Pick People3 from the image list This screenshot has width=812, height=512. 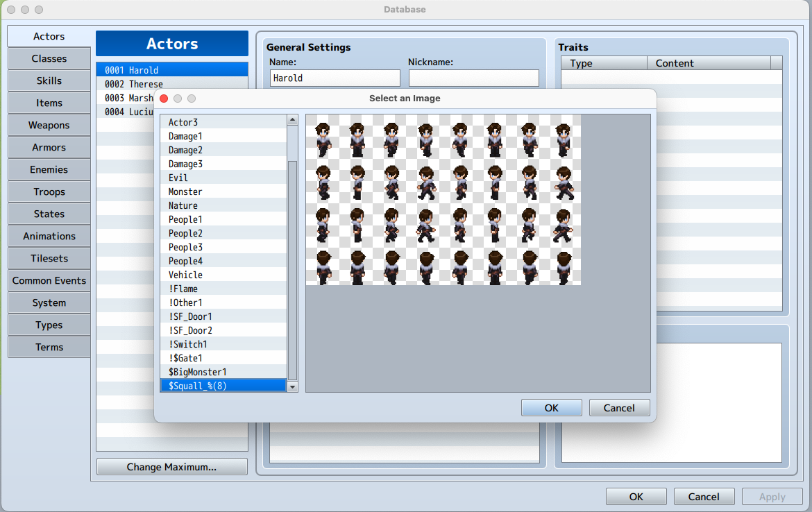tap(223, 247)
